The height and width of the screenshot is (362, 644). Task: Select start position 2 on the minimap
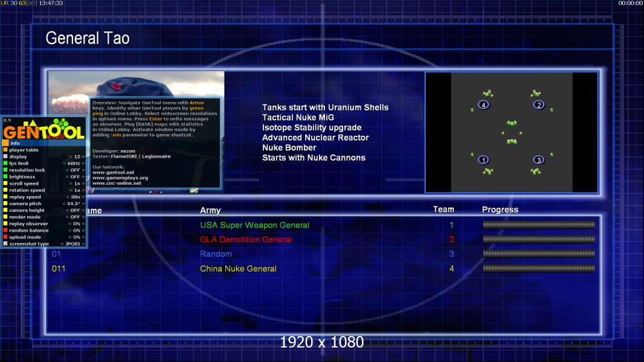pos(539,105)
